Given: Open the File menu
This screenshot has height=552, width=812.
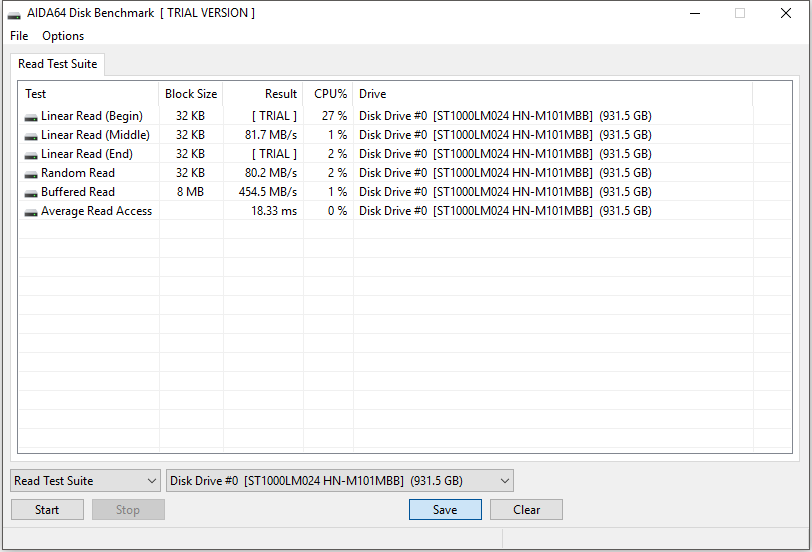Looking at the screenshot, I should (x=19, y=36).
